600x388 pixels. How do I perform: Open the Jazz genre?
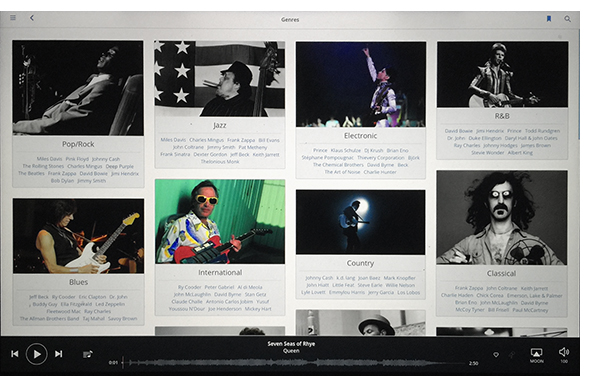click(x=220, y=125)
